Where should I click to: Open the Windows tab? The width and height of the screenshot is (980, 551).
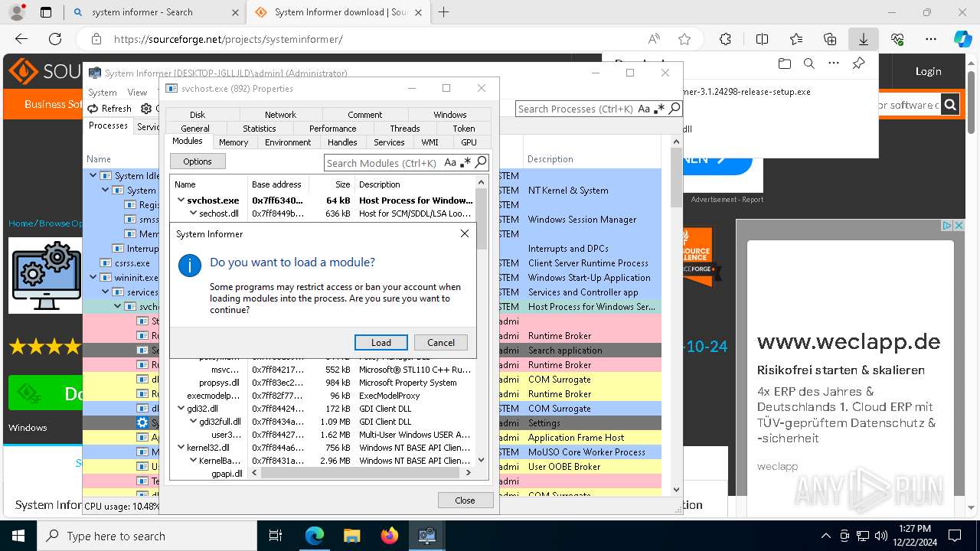click(x=450, y=114)
